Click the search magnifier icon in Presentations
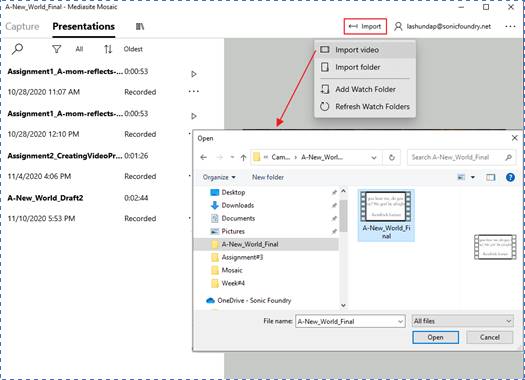This screenshot has height=380, width=525. point(17,49)
